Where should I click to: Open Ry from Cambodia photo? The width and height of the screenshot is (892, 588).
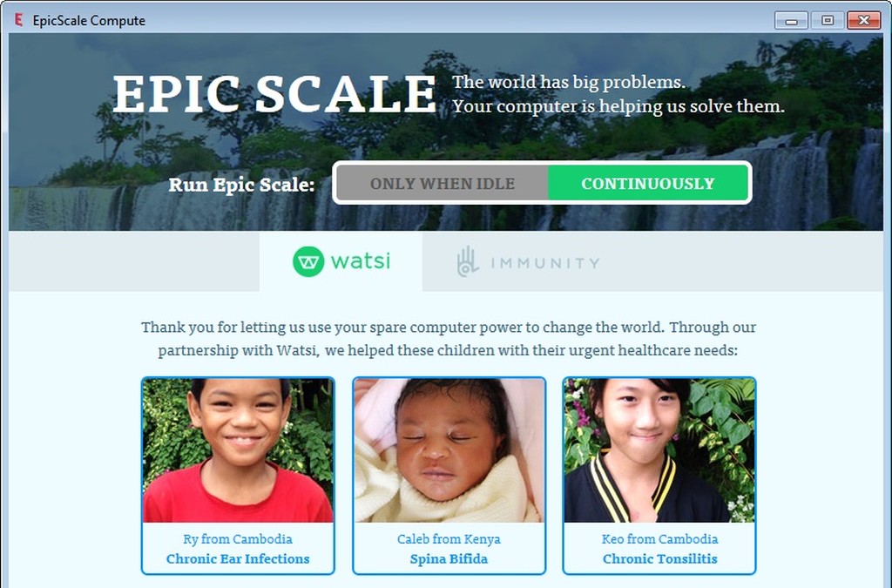pyautogui.click(x=238, y=450)
